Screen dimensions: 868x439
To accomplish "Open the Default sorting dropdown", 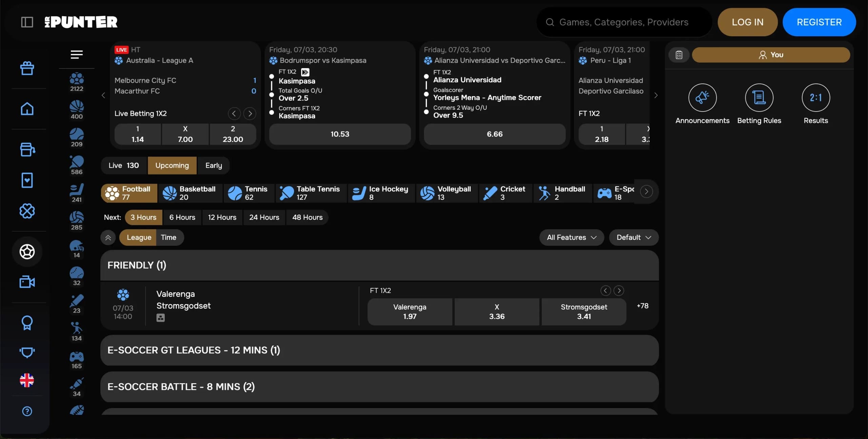I will point(633,237).
